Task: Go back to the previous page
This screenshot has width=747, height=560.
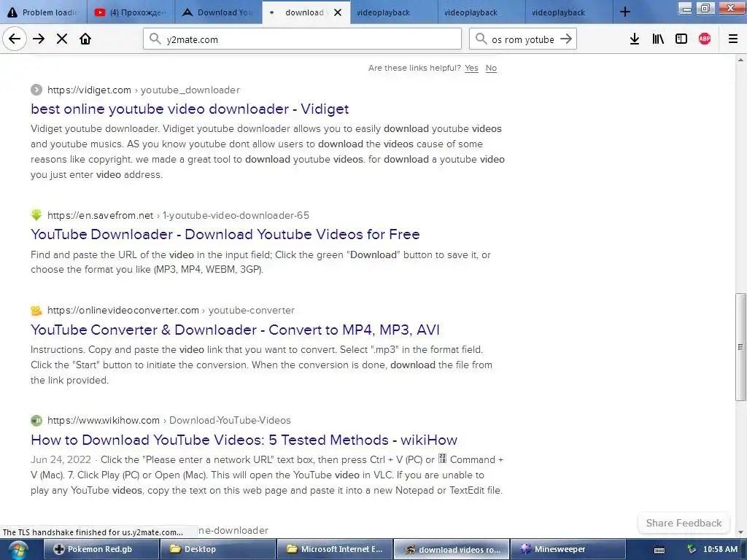Action: 15,39
